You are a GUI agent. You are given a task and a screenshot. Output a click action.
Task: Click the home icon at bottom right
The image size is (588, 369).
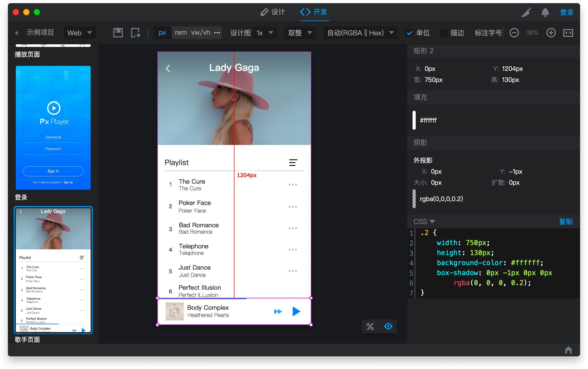[x=568, y=350]
